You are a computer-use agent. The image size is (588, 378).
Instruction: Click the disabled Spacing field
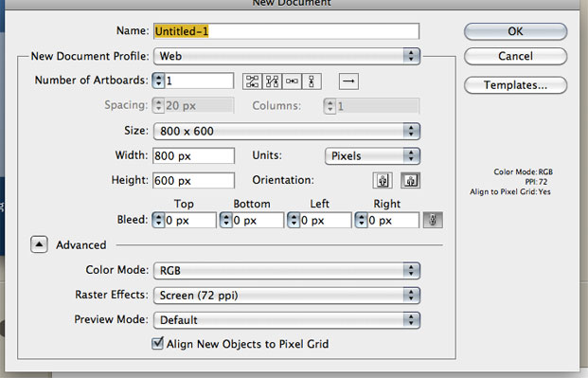(199, 106)
